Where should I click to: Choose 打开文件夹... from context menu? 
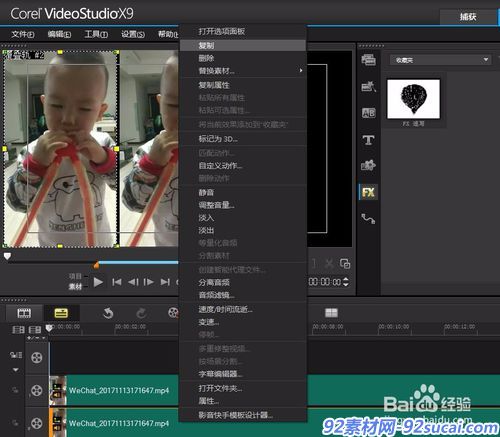[x=243, y=389]
